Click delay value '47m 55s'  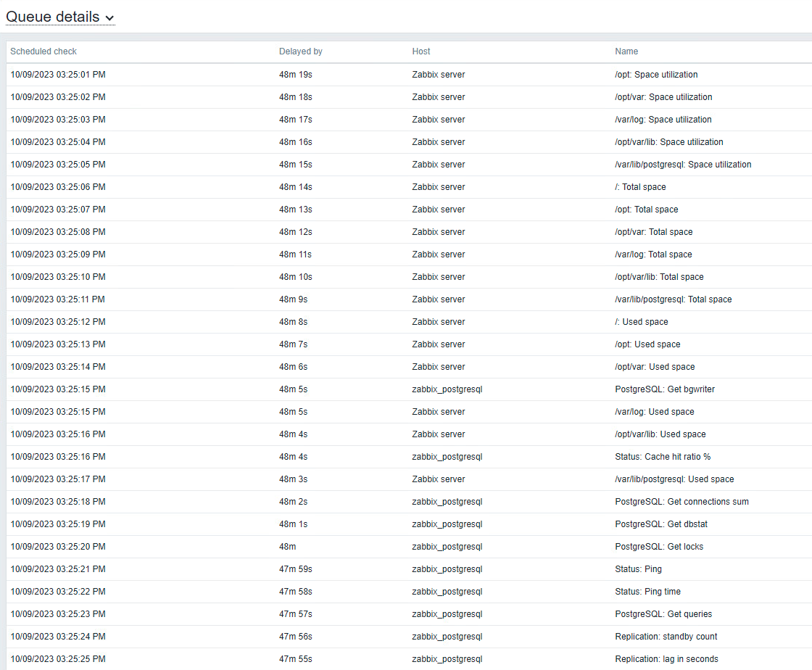296,659
